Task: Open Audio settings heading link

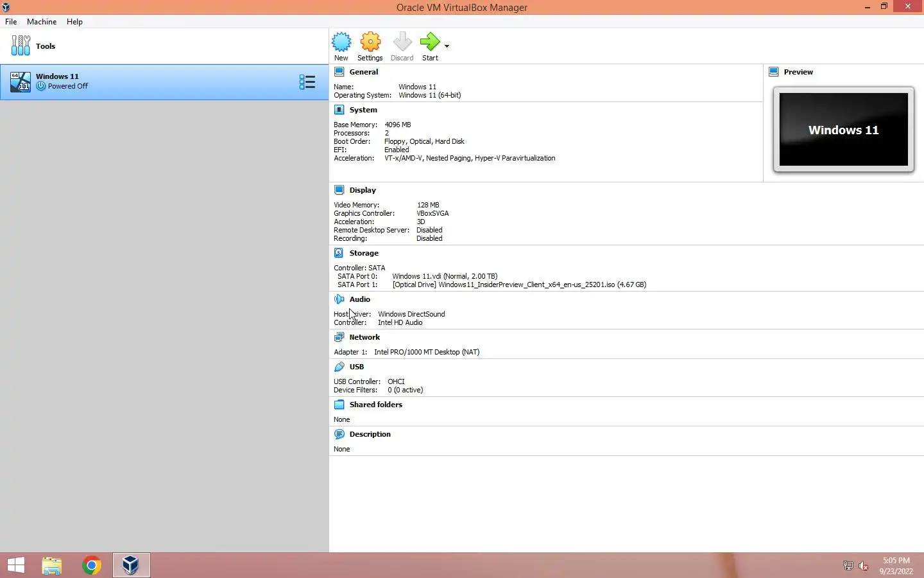Action: coord(360,299)
